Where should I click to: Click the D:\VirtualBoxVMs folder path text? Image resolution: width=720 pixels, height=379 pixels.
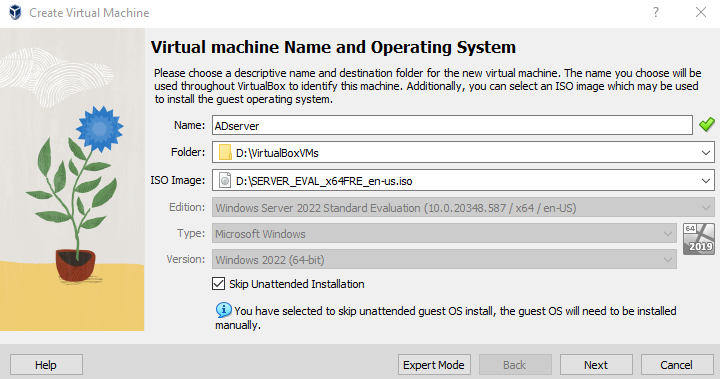pyautogui.click(x=277, y=153)
